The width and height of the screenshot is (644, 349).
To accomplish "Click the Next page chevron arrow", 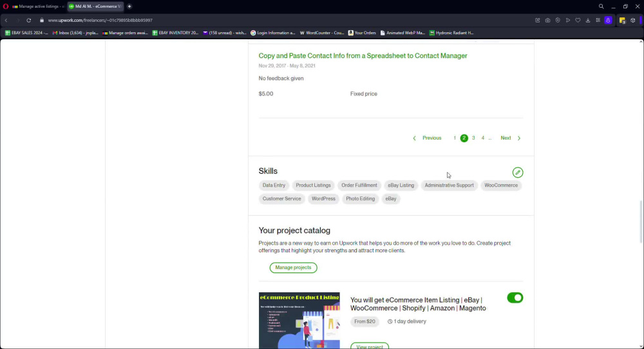I will coord(518,138).
